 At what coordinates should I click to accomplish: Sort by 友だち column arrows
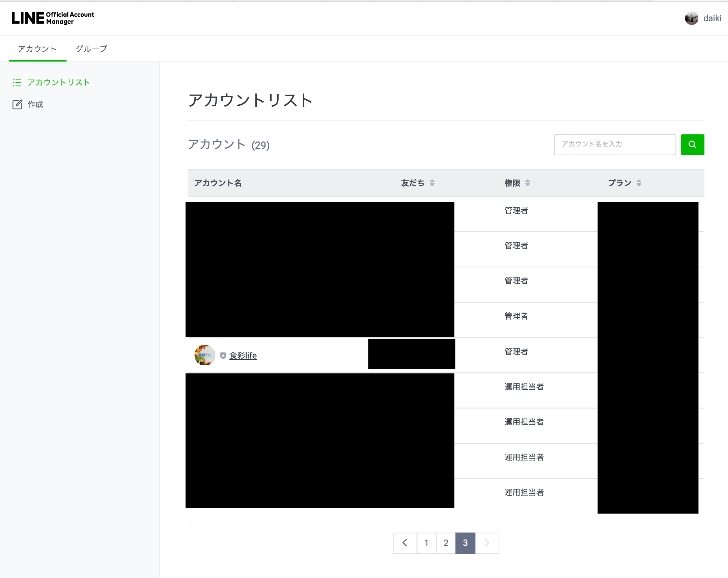click(432, 183)
